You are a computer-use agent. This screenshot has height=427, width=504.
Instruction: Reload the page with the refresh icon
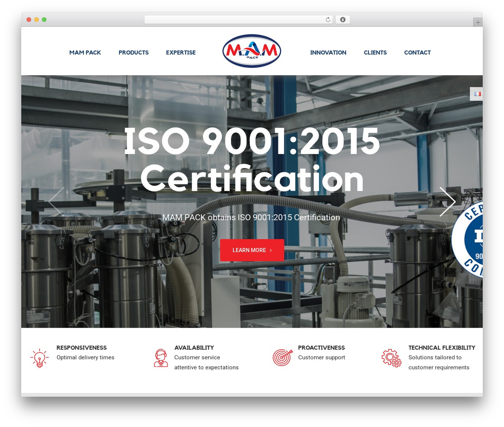tap(328, 20)
